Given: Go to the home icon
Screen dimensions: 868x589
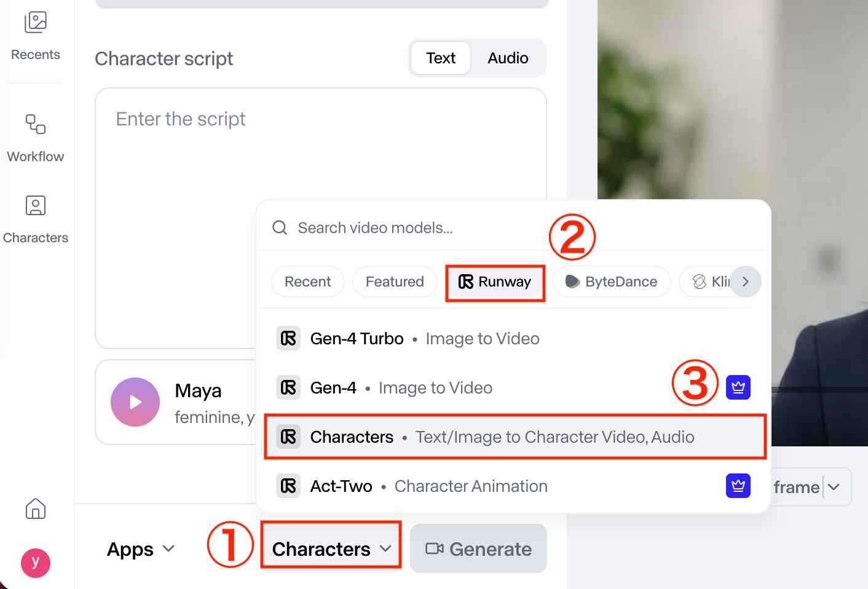Looking at the screenshot, I should point(36,508).
